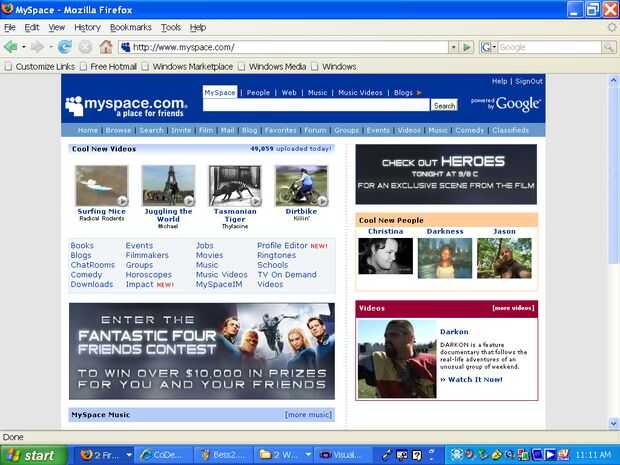Open the Bookmarks menu
The width and height of the screenshot is (620, 465).
pyautogui.click(x=131, y=27)
